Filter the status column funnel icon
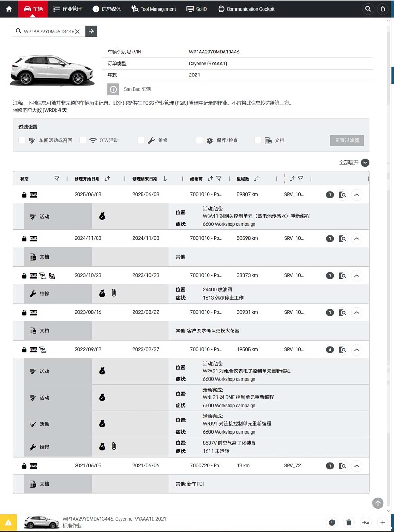This screenshot has width=394, height=532. click(x=57, y=178)
